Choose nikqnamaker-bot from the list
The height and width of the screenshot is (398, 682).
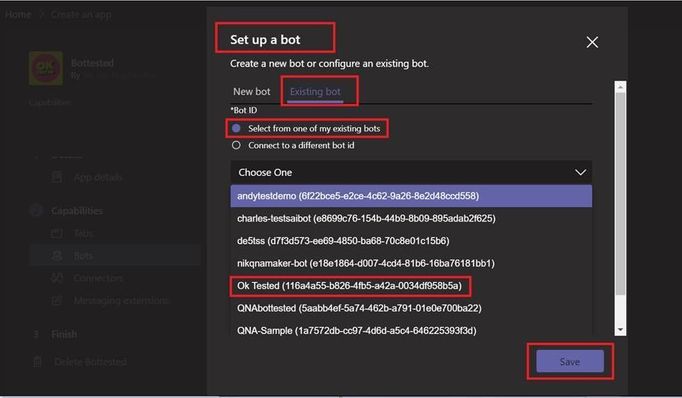point(411,263)
